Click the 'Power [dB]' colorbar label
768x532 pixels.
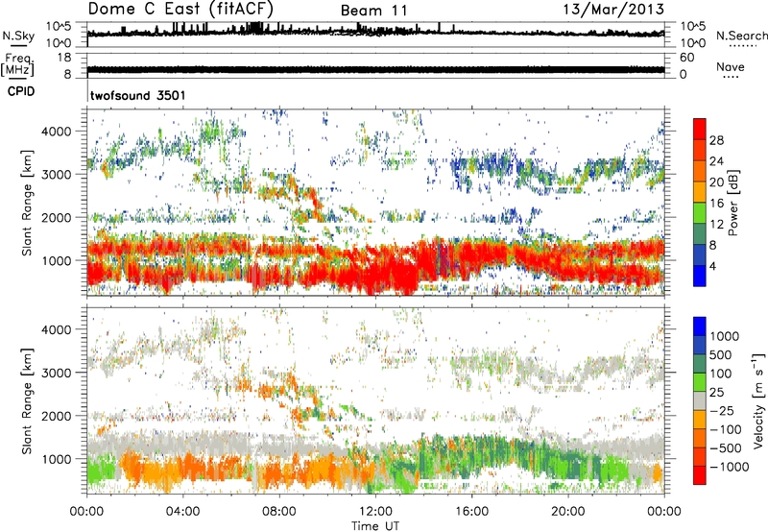tap(732, 203)
